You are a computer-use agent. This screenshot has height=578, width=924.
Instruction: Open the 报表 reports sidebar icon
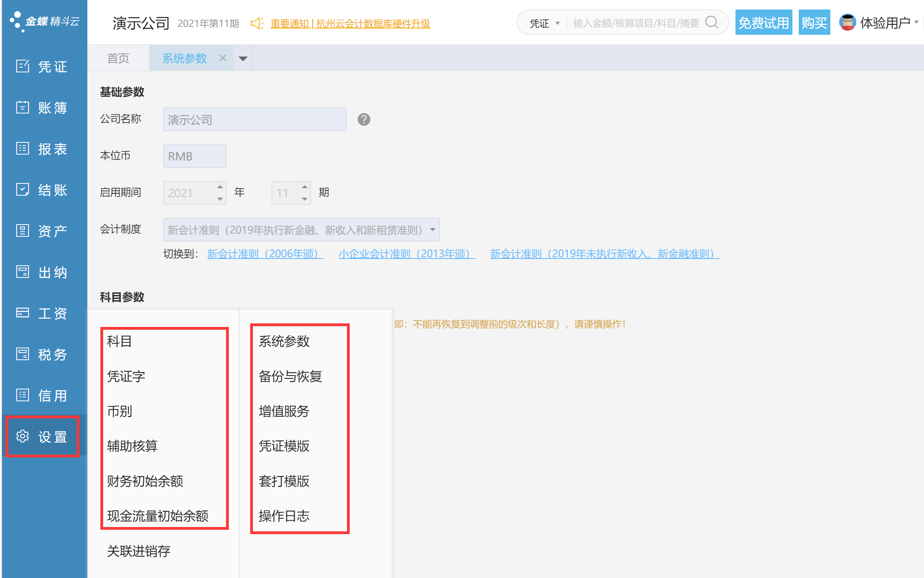pos(23,148)
